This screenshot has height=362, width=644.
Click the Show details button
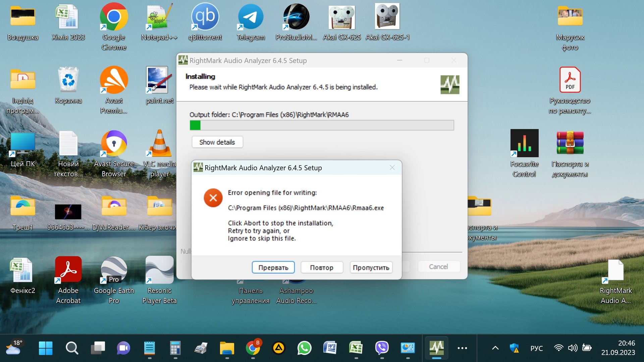217,142
